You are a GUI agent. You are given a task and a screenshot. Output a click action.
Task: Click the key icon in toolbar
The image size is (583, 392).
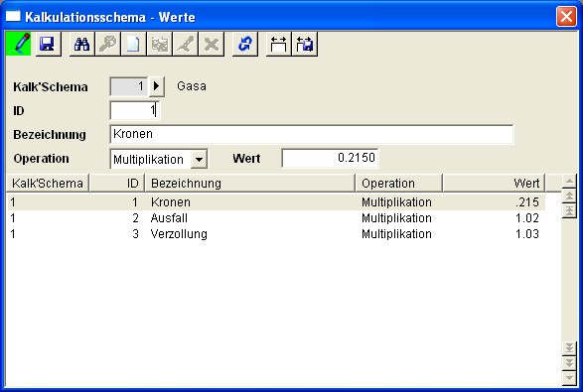click(x=108, y=44)
